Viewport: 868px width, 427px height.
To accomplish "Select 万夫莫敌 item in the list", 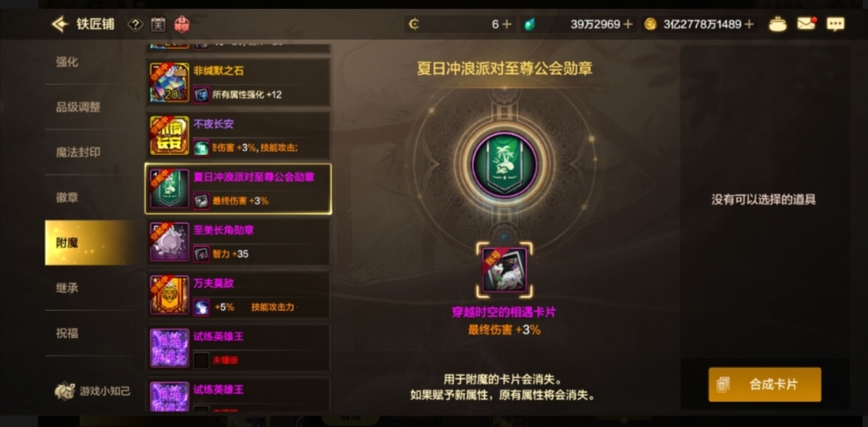I will point(238,294).
